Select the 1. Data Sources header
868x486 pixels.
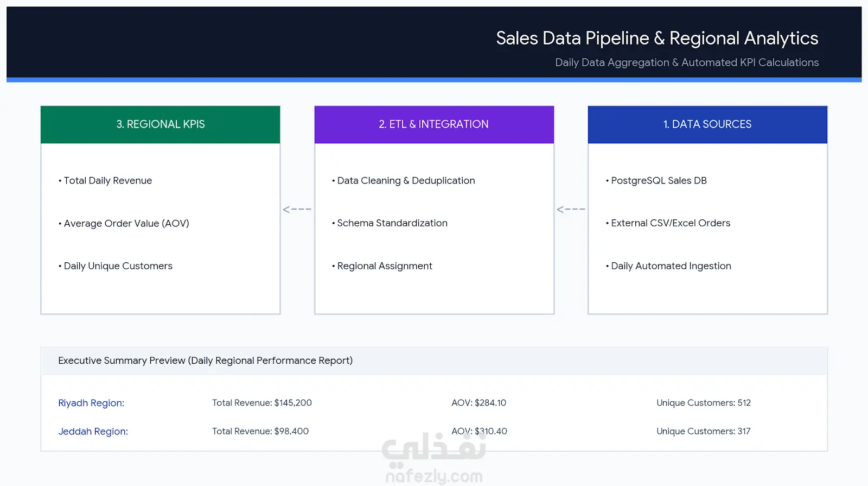pyautogui.click(x=707, y=124)
